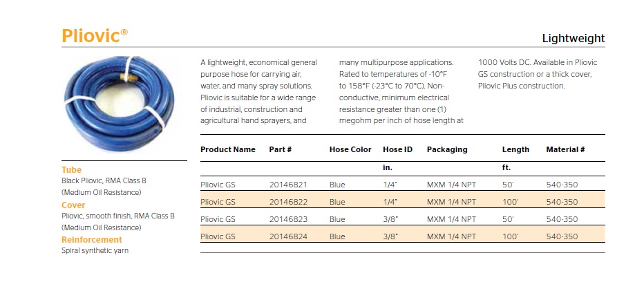Click the 100' length in the last row
Viewport: 644px width, 289px height.
click(x=509, y=236)
